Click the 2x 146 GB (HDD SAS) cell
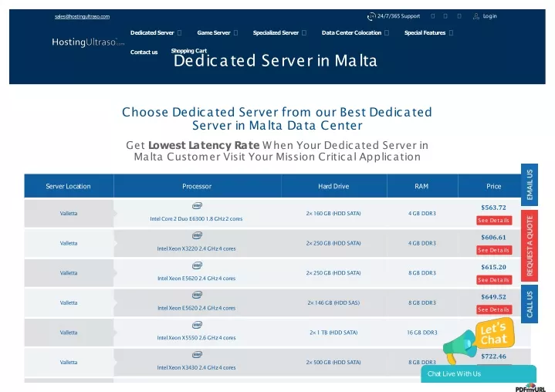 click(x=333, y=302)
